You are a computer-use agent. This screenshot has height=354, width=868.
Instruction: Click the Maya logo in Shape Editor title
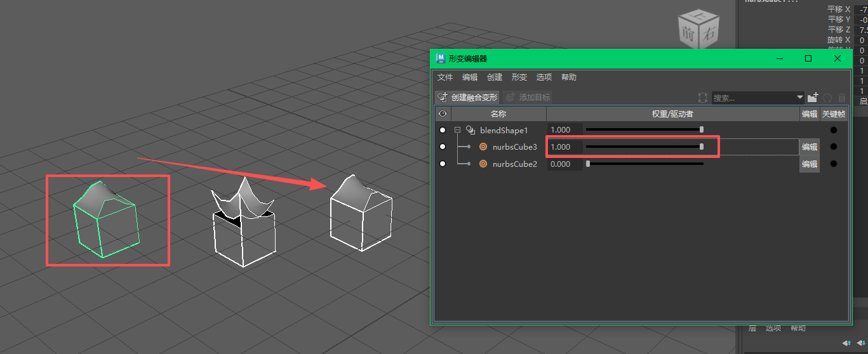440,58
